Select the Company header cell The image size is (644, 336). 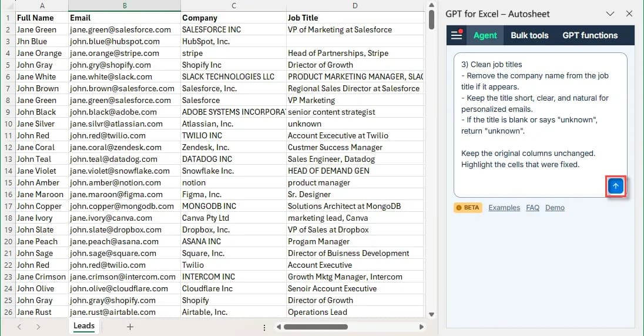[233, 18]
